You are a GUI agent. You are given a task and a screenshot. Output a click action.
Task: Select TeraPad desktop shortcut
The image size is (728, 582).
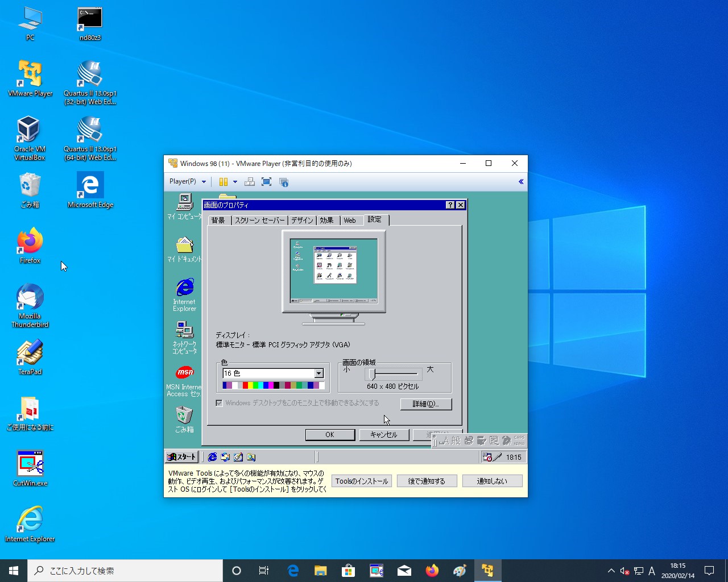click(30, 357)
